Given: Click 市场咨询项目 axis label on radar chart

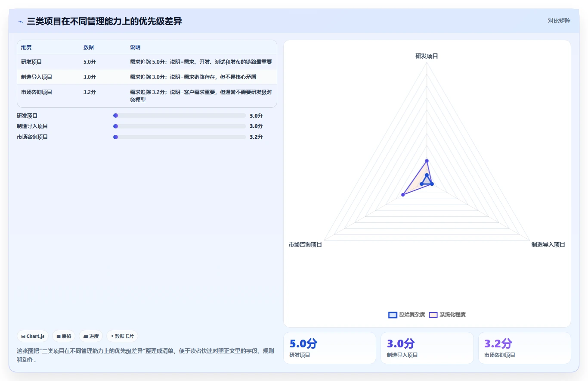Looking at the screenshot, I should 305,244.
